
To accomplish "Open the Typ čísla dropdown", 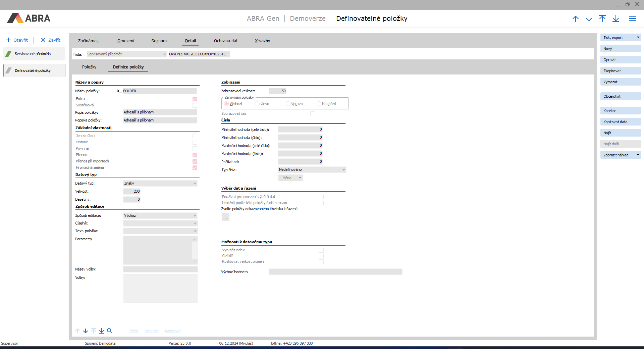I will pyautogui.click(x=343, y=170).
